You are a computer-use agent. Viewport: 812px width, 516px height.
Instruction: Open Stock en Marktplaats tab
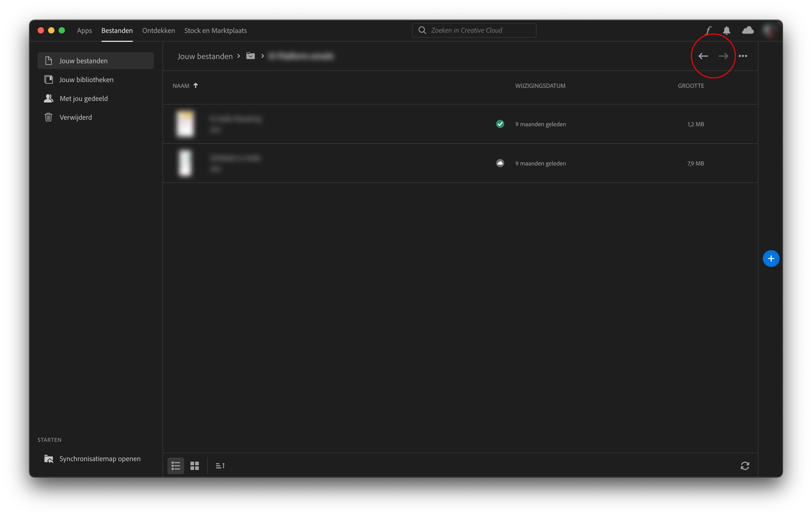(x=216, y=31)
